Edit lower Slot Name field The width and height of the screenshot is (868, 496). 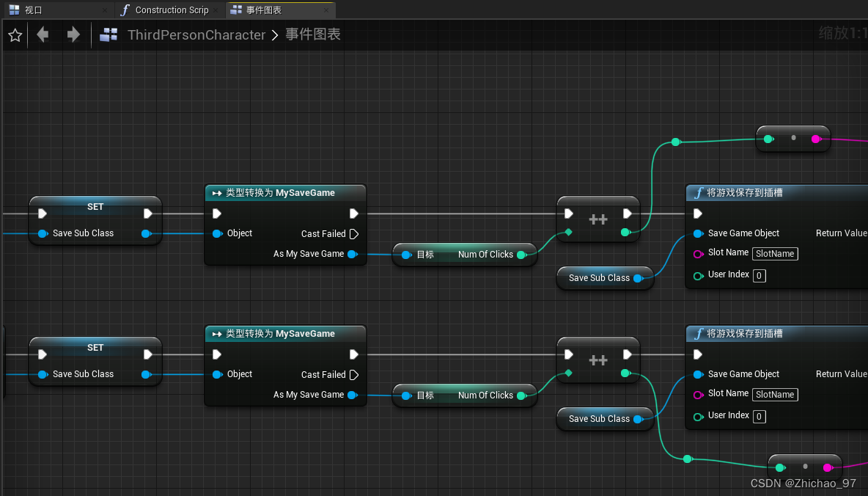775,395
